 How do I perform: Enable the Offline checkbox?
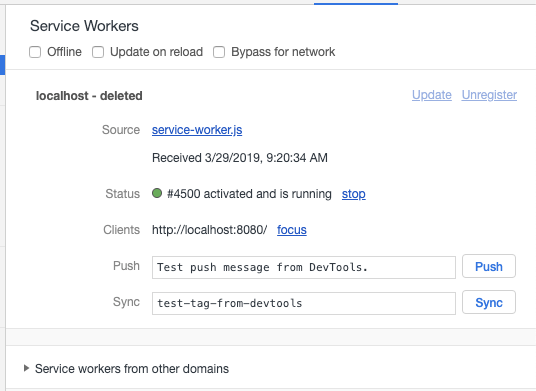tap(35, 52)
